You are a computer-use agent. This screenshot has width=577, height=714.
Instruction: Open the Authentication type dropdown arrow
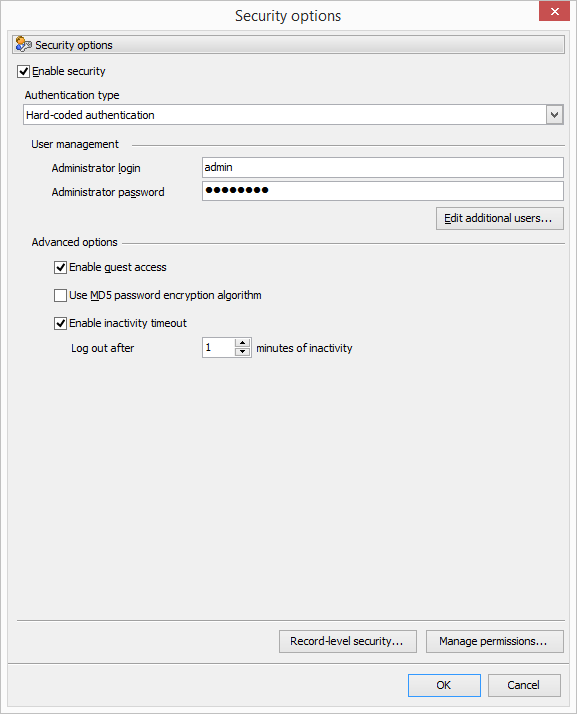tap(554, 115)
